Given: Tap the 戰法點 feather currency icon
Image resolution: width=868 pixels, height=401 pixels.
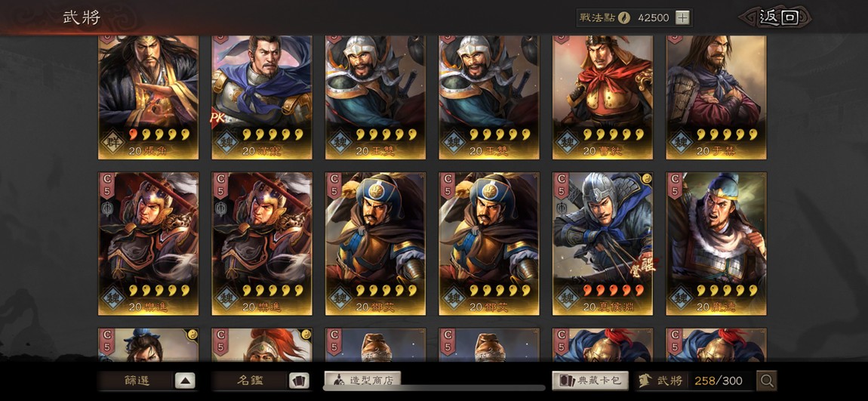Looking at the screenshot, I should click(624, 17).
